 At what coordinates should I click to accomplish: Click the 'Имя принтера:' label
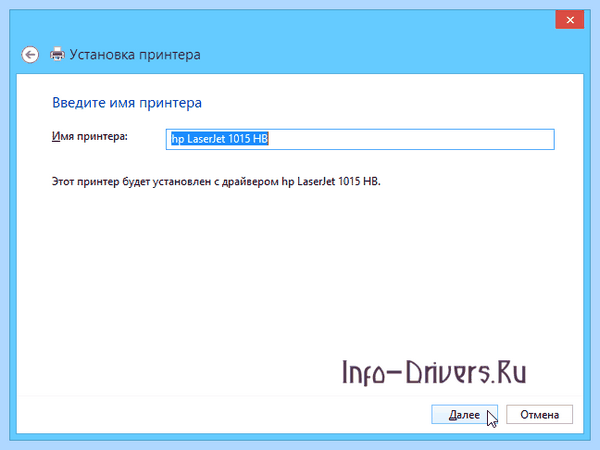click(x=90, y=136)
